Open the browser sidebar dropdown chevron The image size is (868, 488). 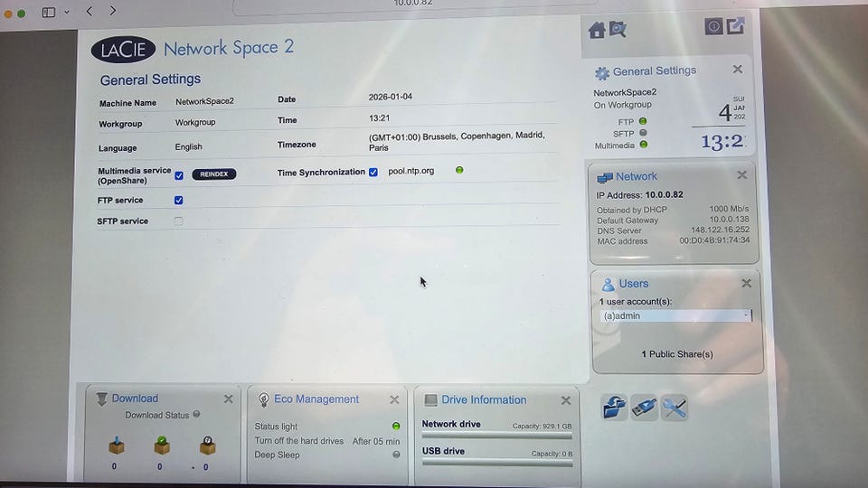(x=66, y=12)
